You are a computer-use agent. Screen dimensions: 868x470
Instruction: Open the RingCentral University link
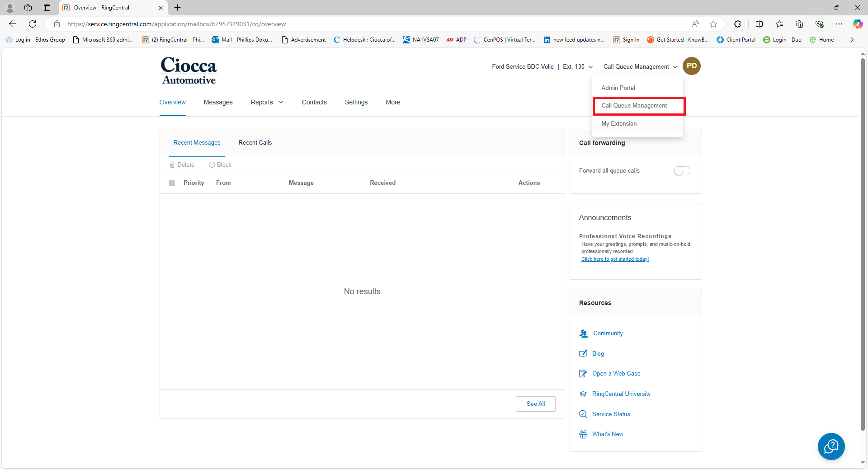pyautogui.click(x=621, y=394)
